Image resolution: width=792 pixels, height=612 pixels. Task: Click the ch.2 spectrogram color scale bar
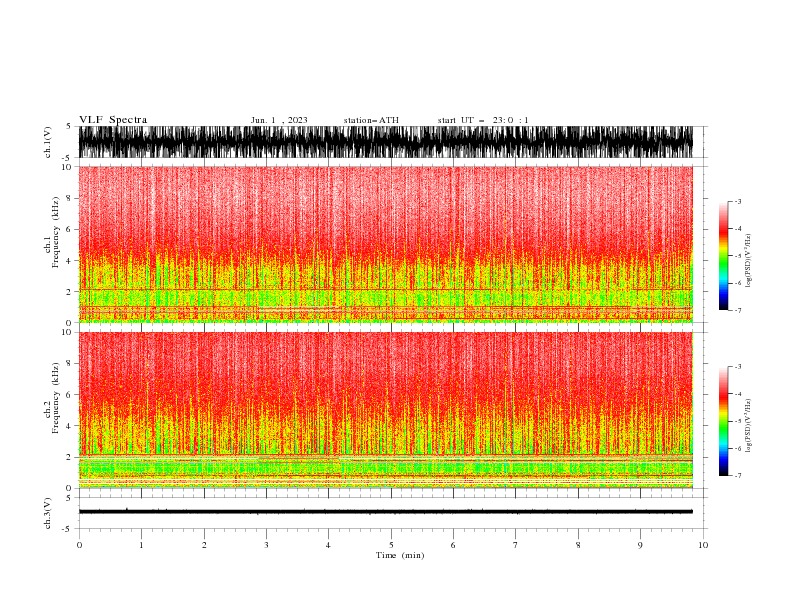[x=723, y=421]
